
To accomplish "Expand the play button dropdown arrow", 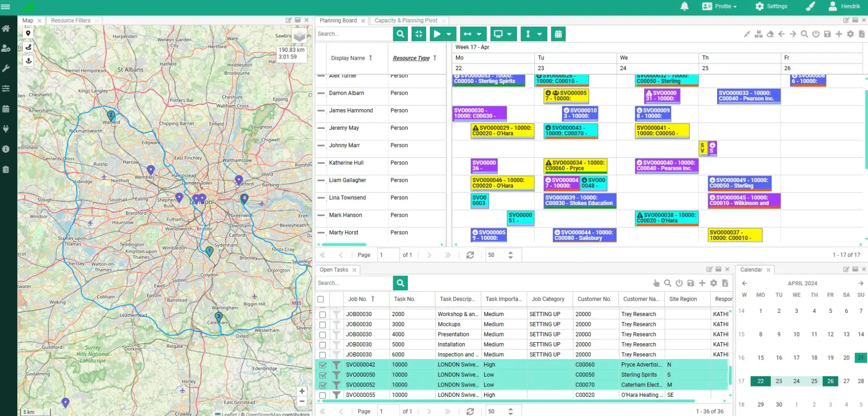I will pos(449,34).
